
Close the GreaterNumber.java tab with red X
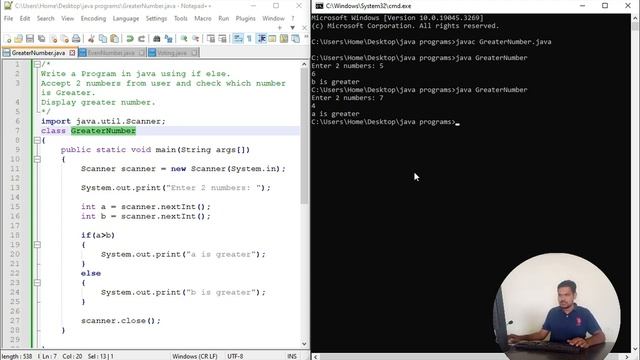(72, 53)
